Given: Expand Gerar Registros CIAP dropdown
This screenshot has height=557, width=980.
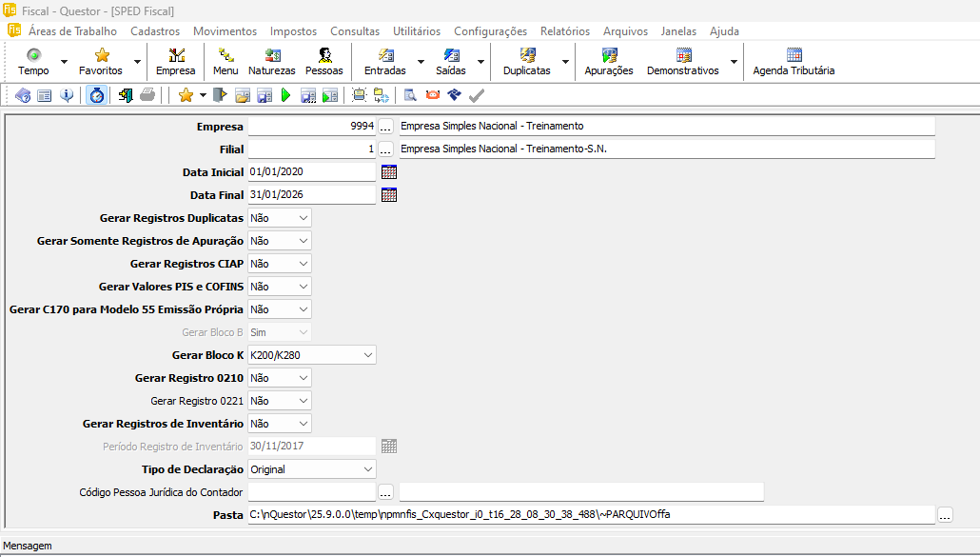Looking at the screenshot, I should tap(303, 264).
